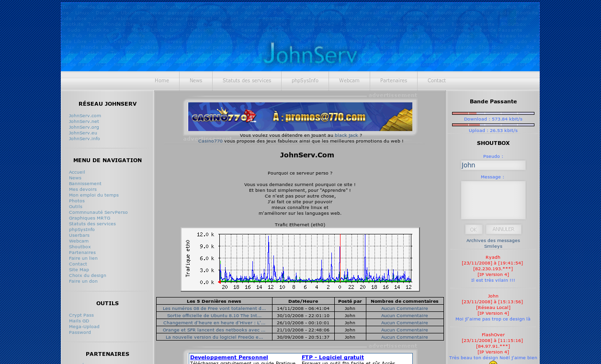The height and width of the screenshot is (364, 601).
Task: Open the Faire un lien link
Action: pos(83,258)
